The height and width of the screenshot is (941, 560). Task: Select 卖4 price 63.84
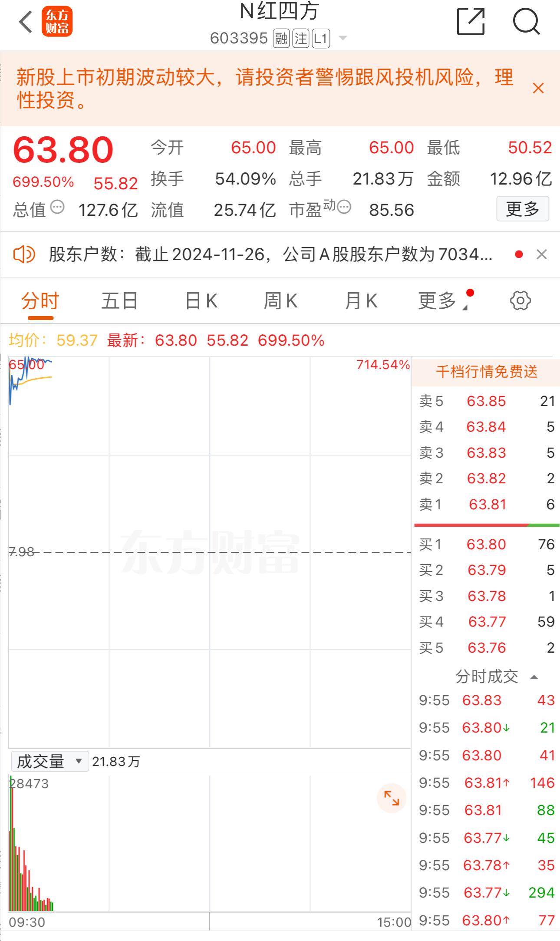coord(486,427)
